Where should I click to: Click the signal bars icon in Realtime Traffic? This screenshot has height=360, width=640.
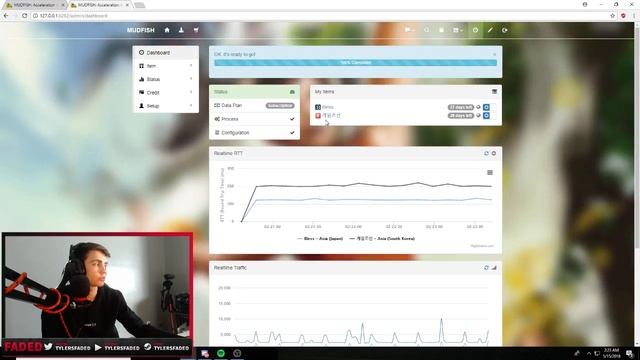pyautogui.click(x=494, y=268)
